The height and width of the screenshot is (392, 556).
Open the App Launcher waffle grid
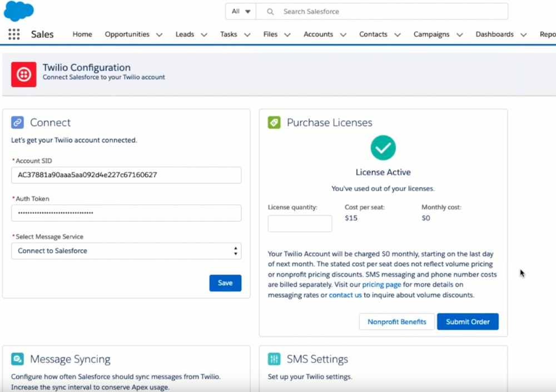pos(13,34)
